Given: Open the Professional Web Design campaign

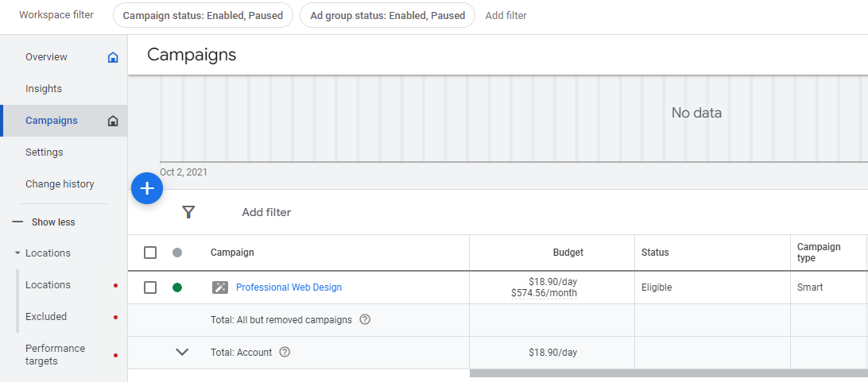Looking at the screenshot, I should click(x=289, y=287).
